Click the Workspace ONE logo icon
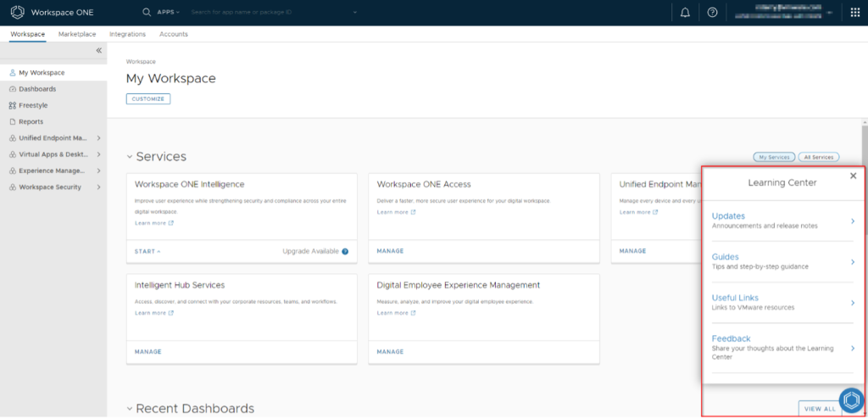The height and width of the screenshot is (419, 868). tap(18, 12)
